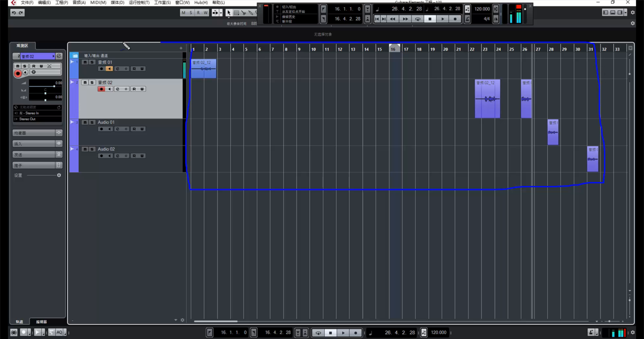Viewport: 644px width, 339px height.
Task: Open the info line setup gear
Action: click(x=633, y=23)
